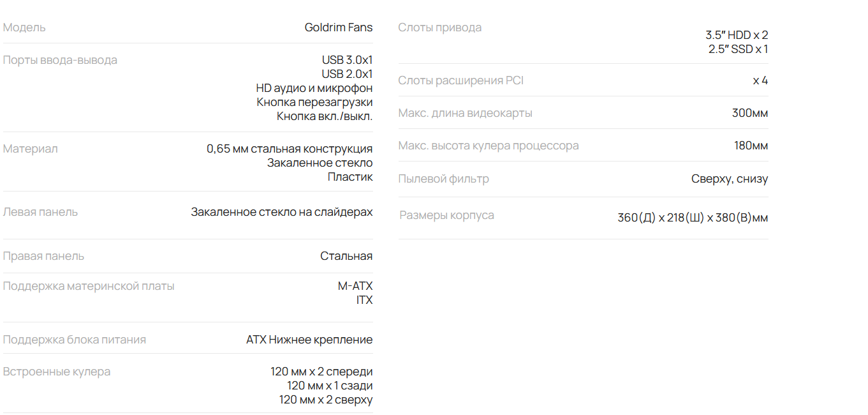Click the "Встроенные кулера" label

[57, 372]
